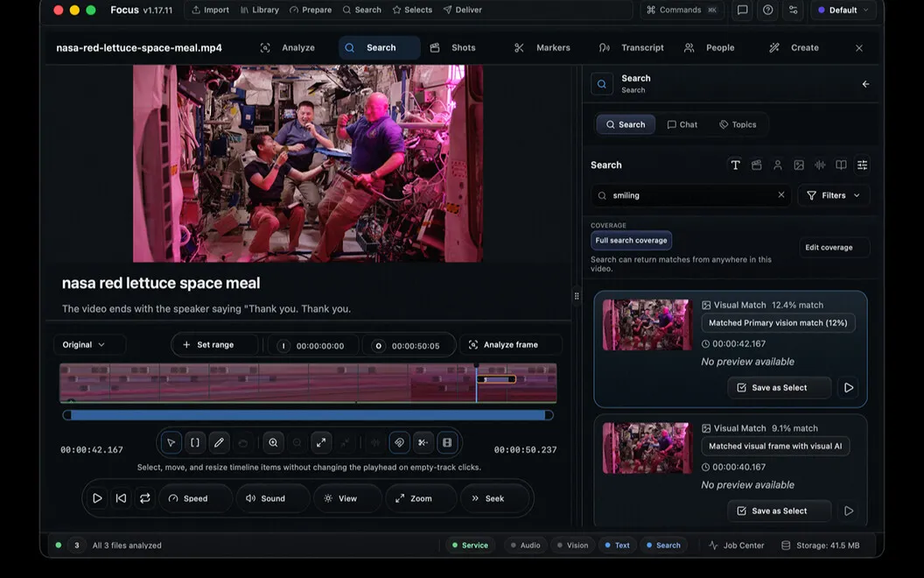Choose the bracket range tool
The height and width of the screenshot is (578, 924).
tap(195, 442)
